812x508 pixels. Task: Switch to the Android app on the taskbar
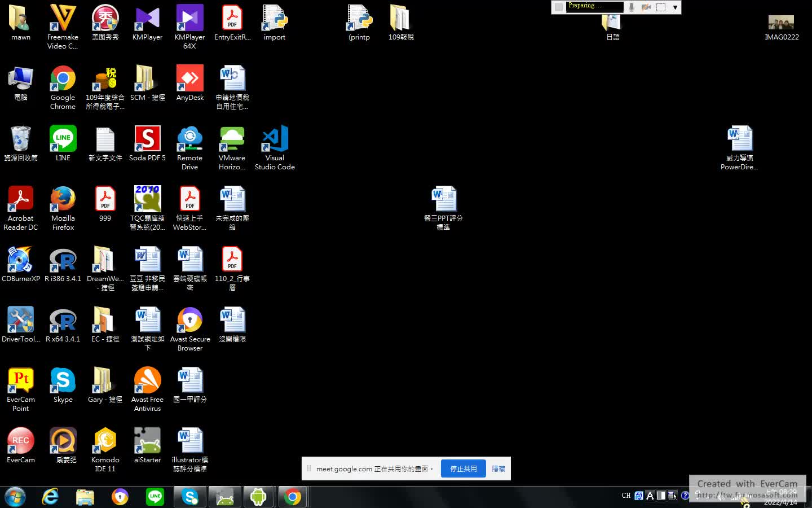pos(258,497)
